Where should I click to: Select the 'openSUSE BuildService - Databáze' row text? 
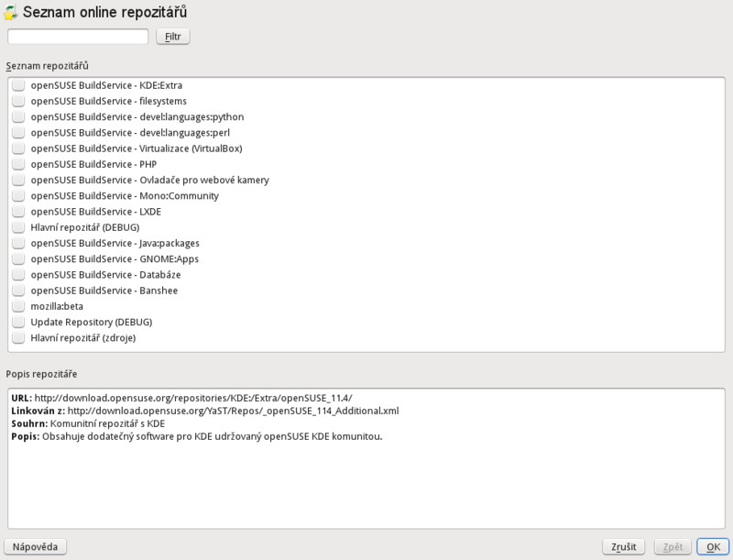(105, 275)
